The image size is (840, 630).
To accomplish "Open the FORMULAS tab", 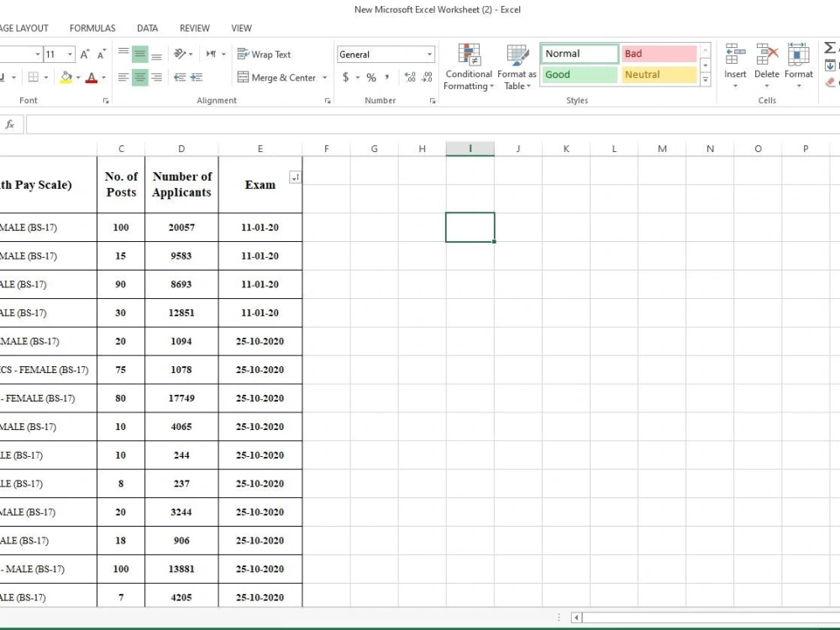I will coord(92,28).
